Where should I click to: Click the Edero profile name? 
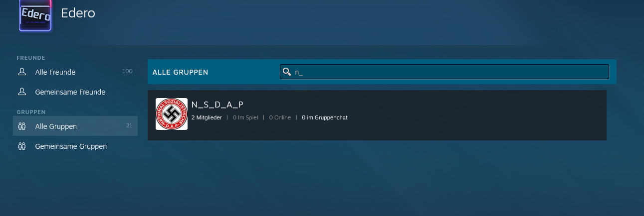[78, 13]
